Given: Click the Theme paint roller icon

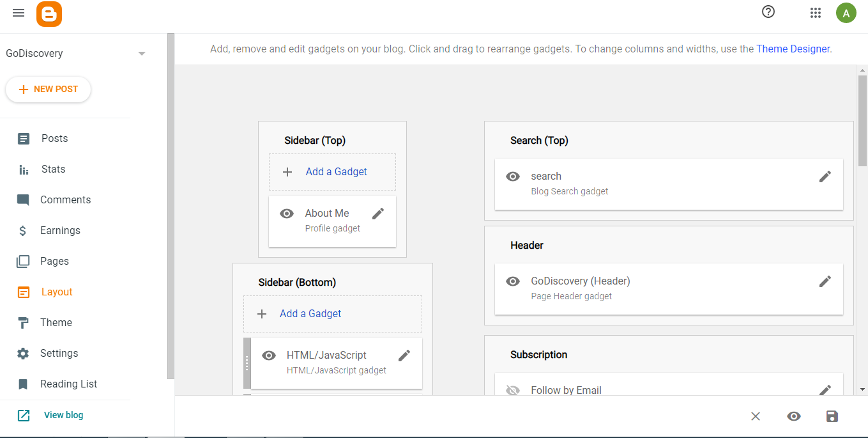Looking at the screenshot, I should point(24,323).
